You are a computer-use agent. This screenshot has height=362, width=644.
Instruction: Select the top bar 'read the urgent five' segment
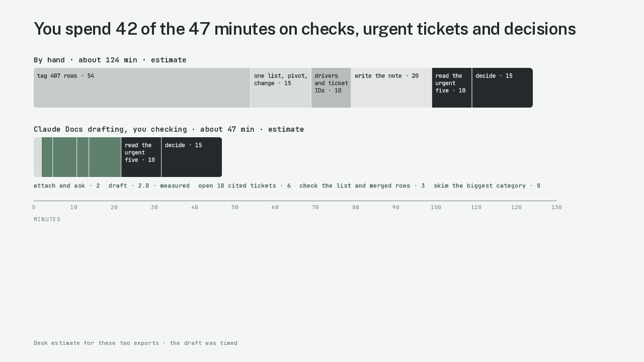pos(452,87)
